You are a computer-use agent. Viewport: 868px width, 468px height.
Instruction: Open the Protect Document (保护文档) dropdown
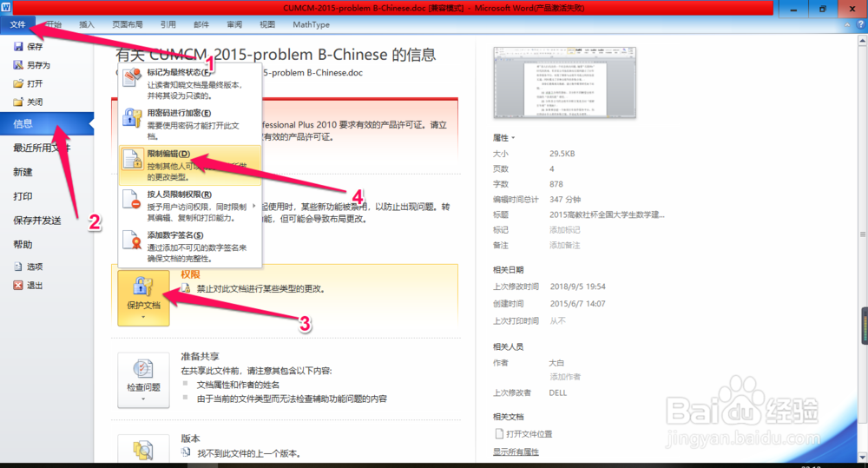143,298
